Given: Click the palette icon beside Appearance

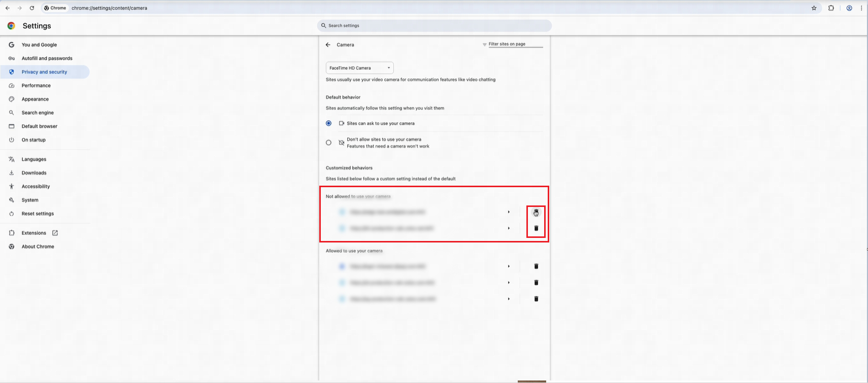Looking at the screenshot, I should [x=11, y=99].
